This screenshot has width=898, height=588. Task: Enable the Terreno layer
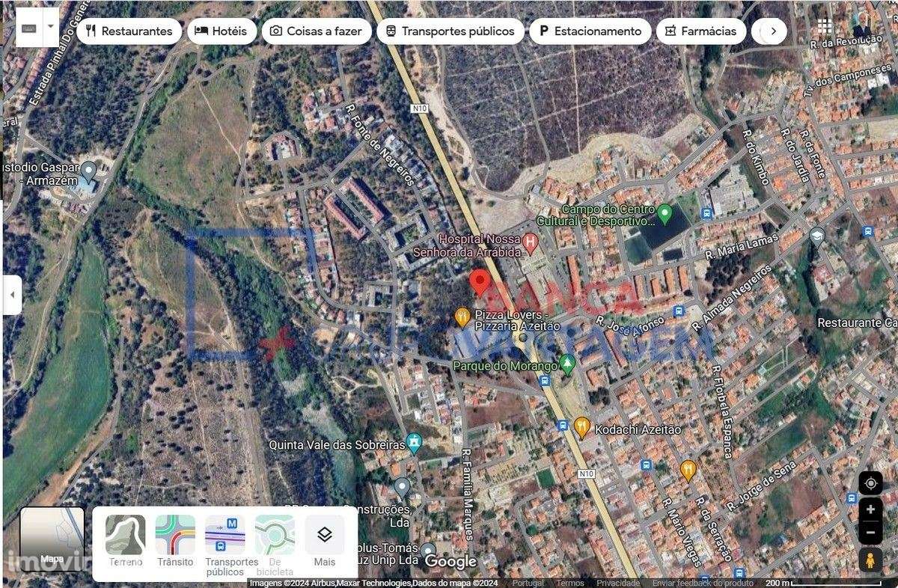tap(125, 541)
